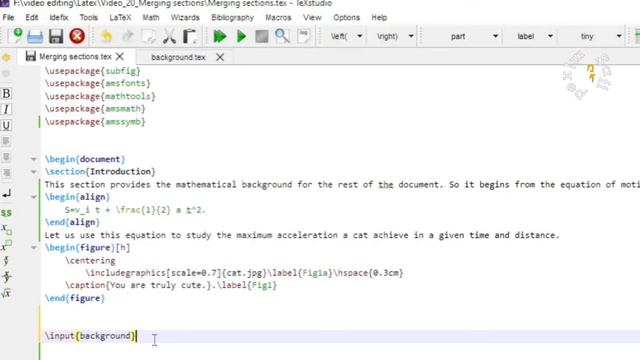Redo the last undone edit

point(128,36)
